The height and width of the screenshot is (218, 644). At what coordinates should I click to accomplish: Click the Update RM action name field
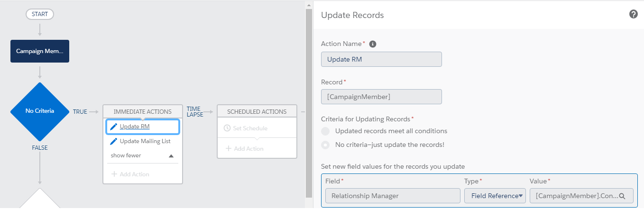coord(381,59)
